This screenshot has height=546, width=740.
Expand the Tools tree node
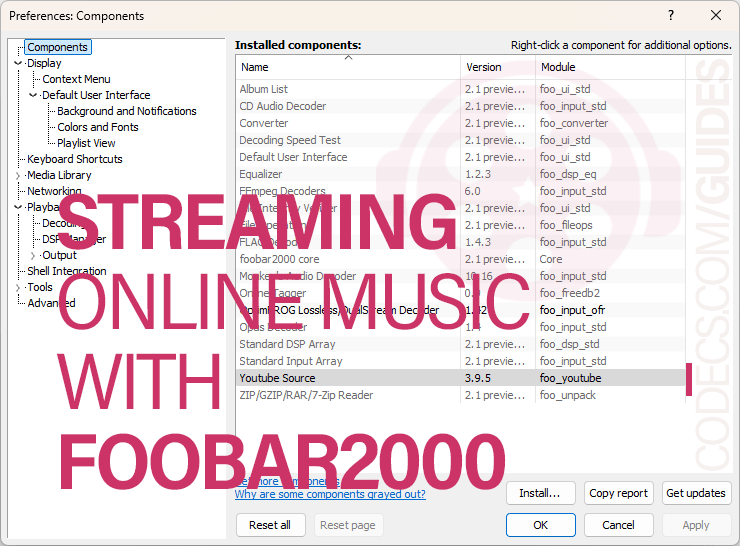tap(18, 287)
